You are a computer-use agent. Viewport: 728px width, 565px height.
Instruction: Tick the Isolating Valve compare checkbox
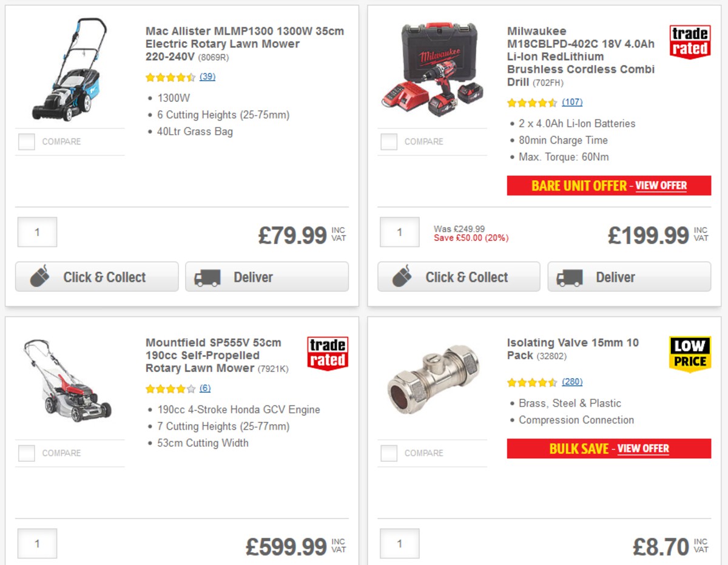[388, 453]
